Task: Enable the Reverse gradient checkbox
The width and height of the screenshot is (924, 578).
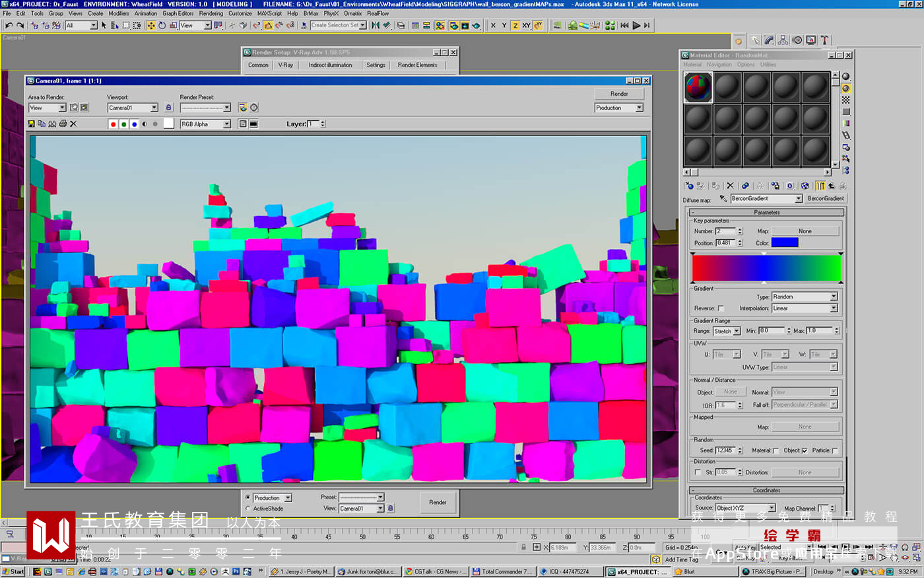Action: tap(721, 308)
